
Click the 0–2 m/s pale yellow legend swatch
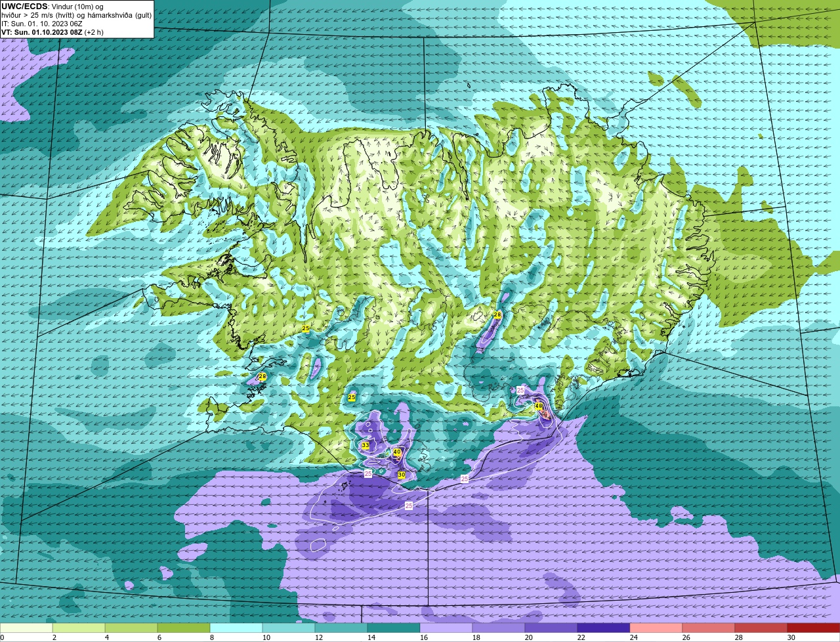click(x=26, y=628)
